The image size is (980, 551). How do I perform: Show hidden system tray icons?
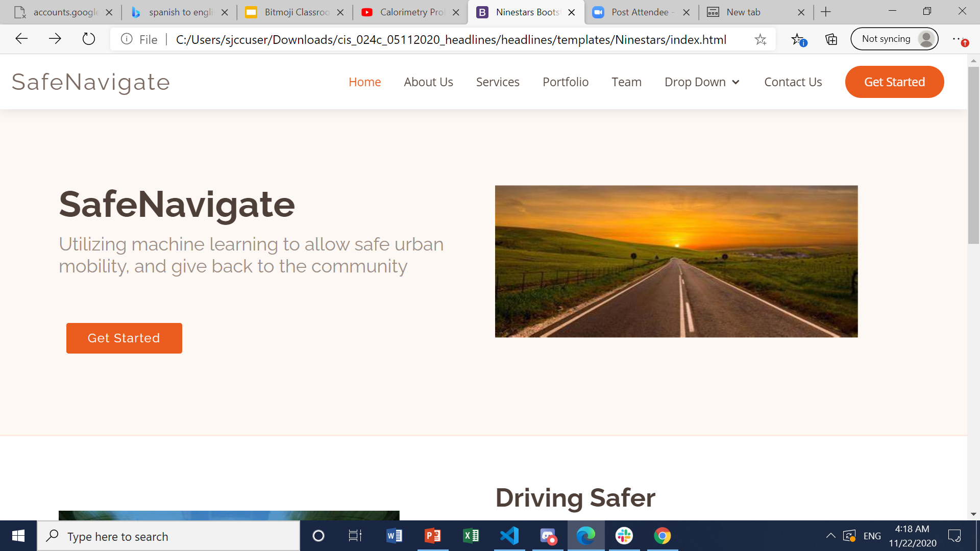click(830, 536)
